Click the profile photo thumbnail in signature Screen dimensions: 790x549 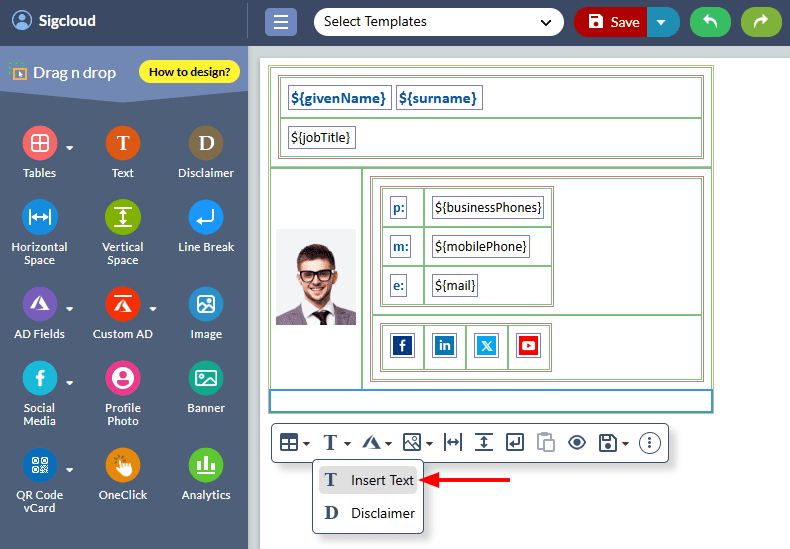pos(316,277)
